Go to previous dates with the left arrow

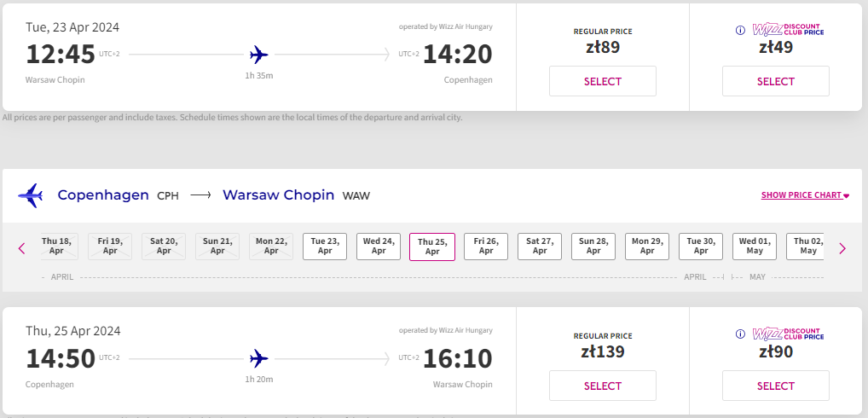(x=22, y=248)
